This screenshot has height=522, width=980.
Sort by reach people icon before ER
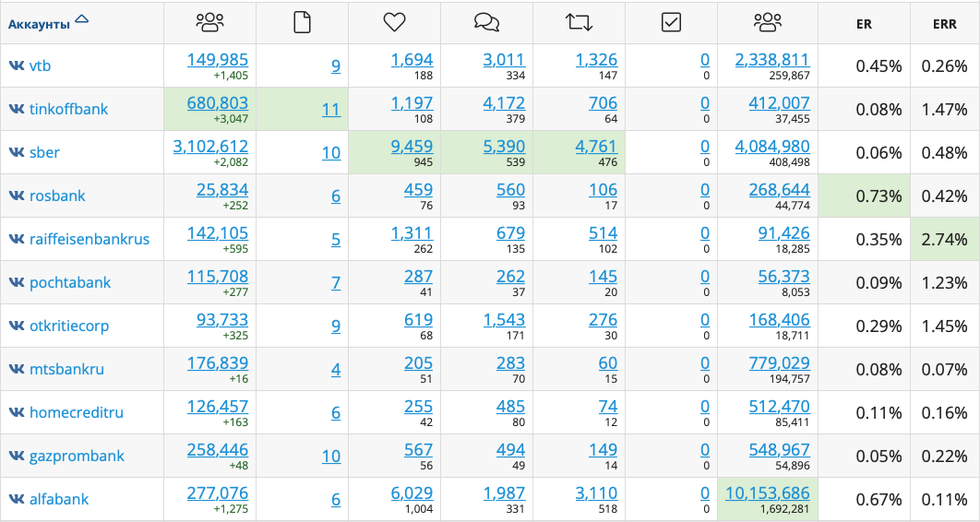[x=768, y=22]
